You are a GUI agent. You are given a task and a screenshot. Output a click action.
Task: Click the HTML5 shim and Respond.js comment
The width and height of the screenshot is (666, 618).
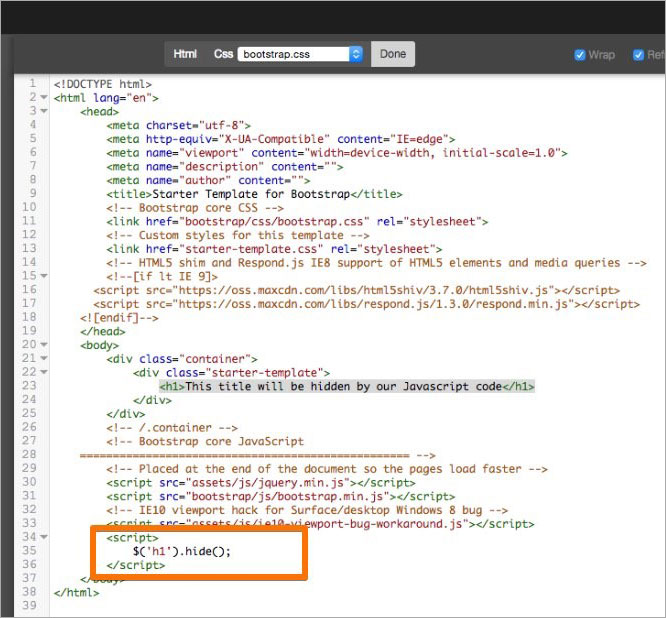(376, 262)
